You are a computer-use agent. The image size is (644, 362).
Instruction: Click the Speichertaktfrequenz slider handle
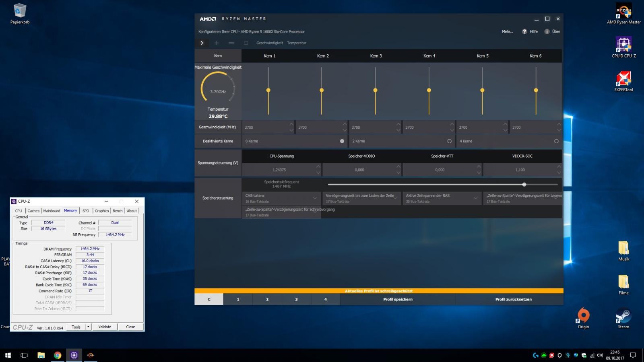(x=524, y=185)
